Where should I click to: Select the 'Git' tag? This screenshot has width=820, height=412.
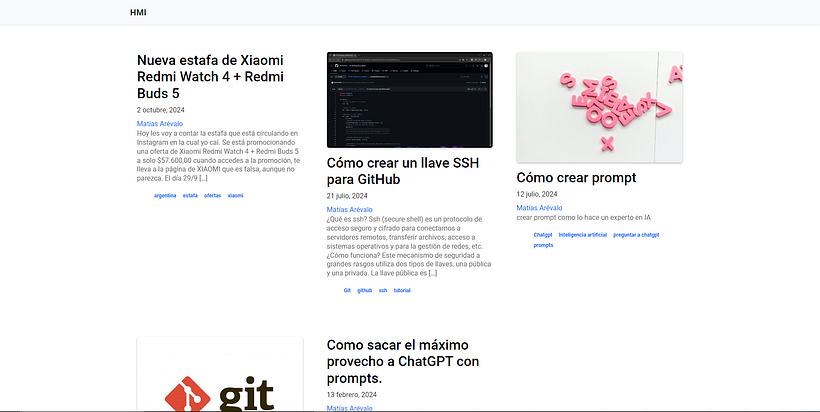click(347, 290)
